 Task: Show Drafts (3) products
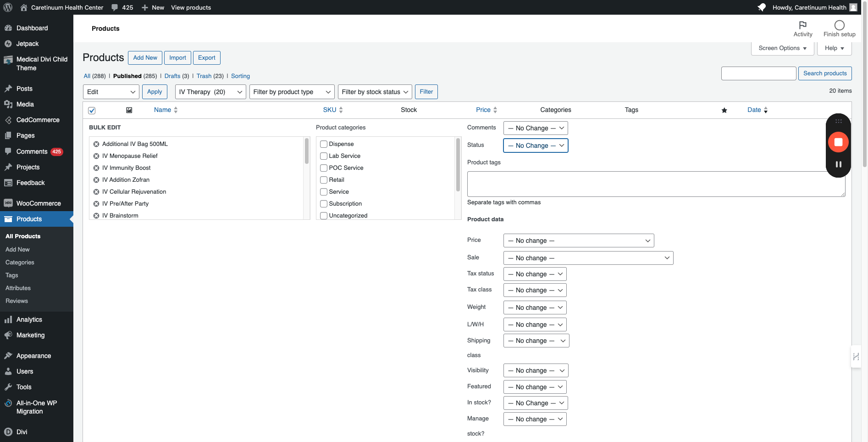(177, 76)
